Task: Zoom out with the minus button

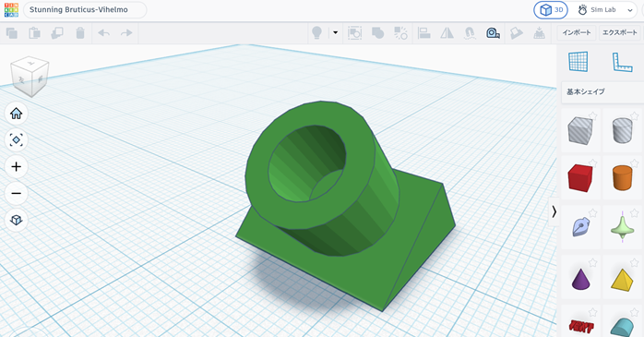Action: 16,194
